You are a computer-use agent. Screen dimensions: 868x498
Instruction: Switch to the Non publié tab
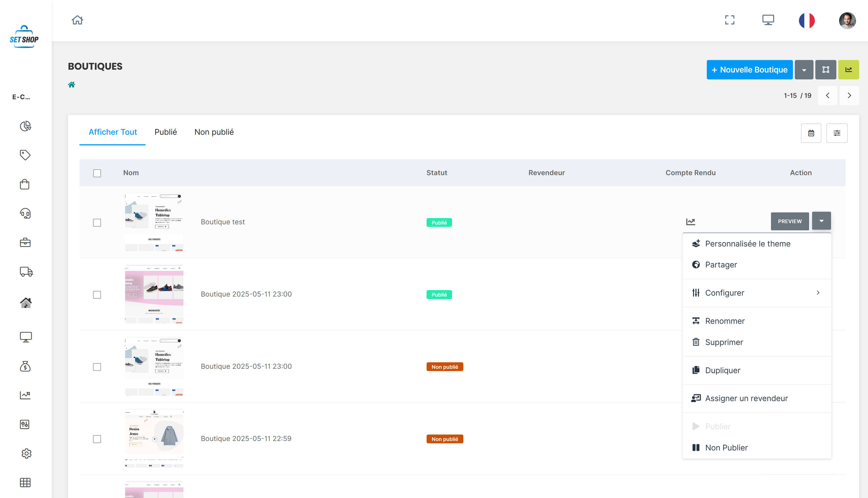click(214, 132)
